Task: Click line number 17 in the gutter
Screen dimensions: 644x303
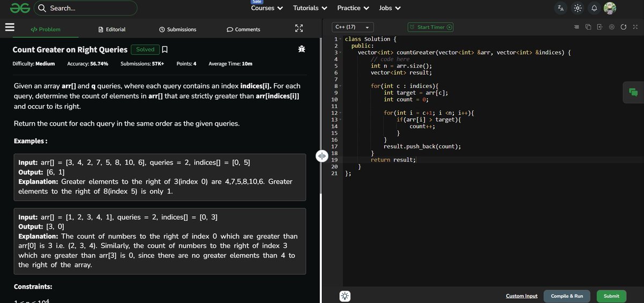Action: point(334,146)
